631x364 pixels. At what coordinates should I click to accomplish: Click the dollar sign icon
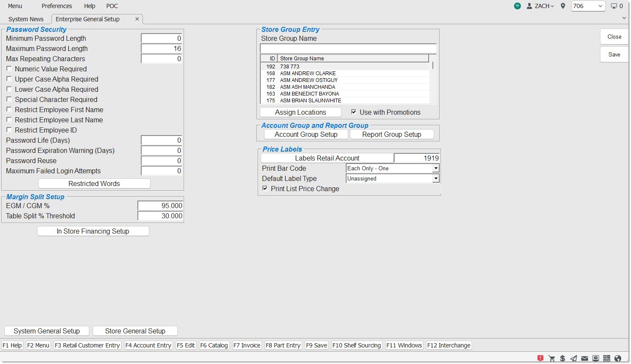pyautogui.click(x=563, y=358)
